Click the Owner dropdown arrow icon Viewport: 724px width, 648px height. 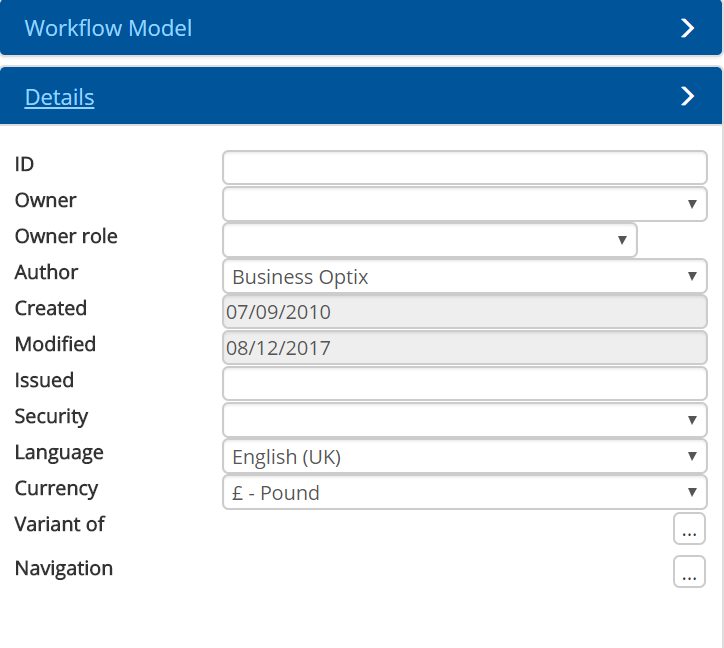(692, 204)
